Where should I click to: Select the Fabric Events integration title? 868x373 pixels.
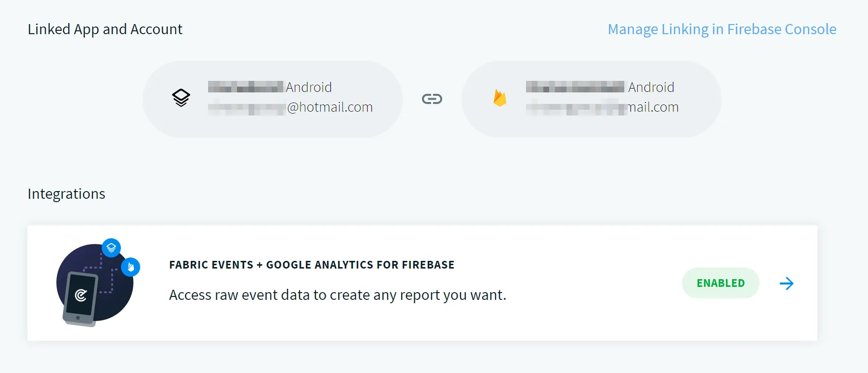[x=312, y=265]
